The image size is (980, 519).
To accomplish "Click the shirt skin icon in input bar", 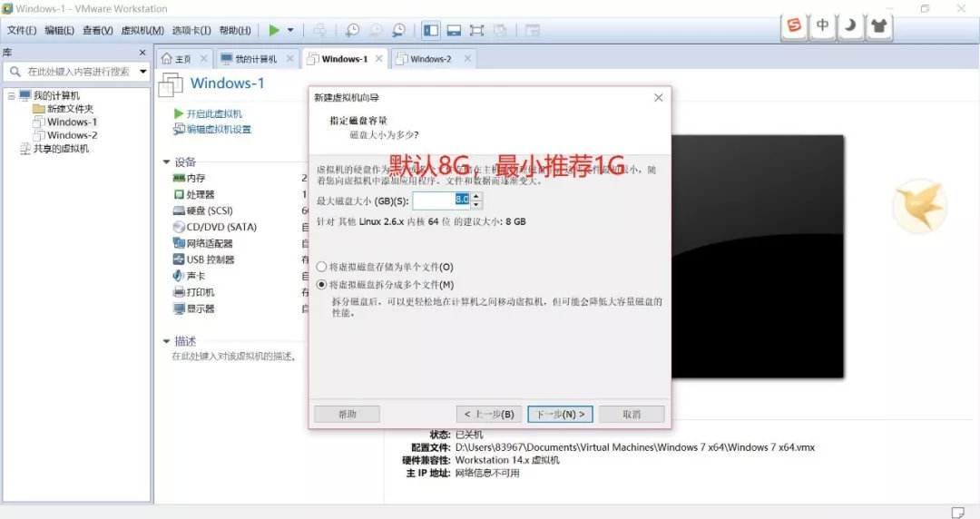I will [x=878, y=25].
